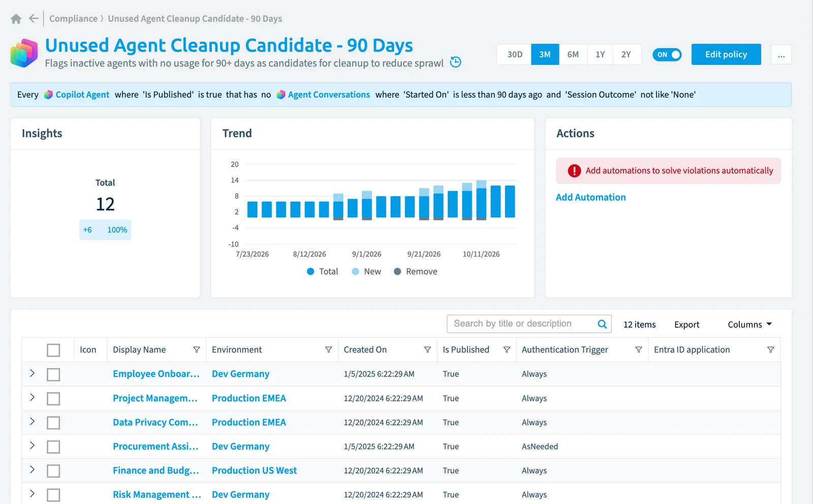Toggle the Remove series in chart legend
Viewport: 813px width, 504px height.
(x=415, y=271)
